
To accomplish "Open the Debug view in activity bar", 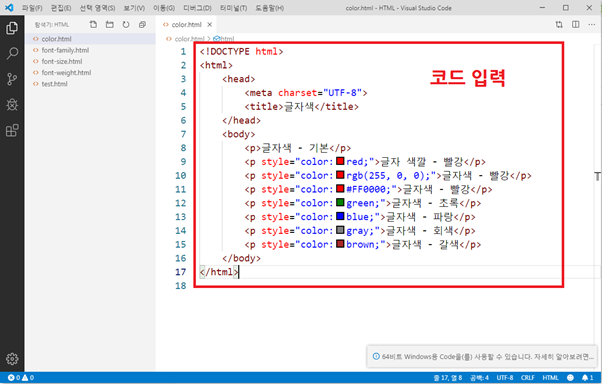I will [x=12, y=104].
